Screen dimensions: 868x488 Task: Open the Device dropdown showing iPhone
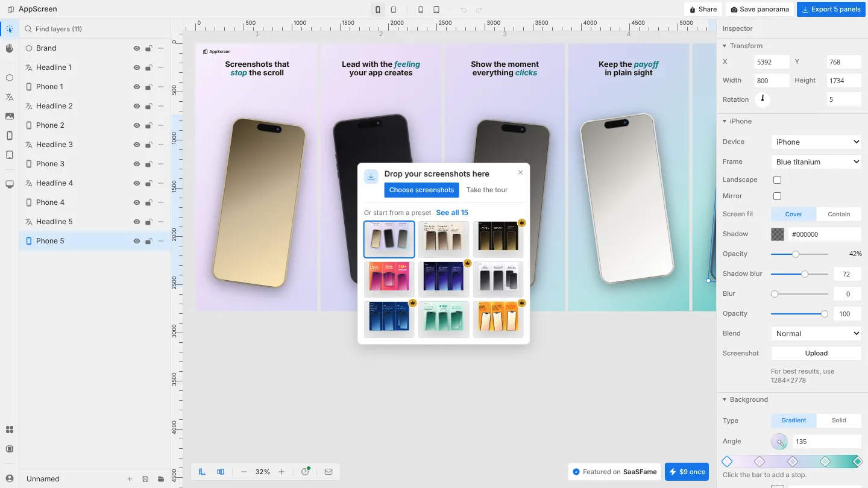pyautogui.click(x=816, y=142)
